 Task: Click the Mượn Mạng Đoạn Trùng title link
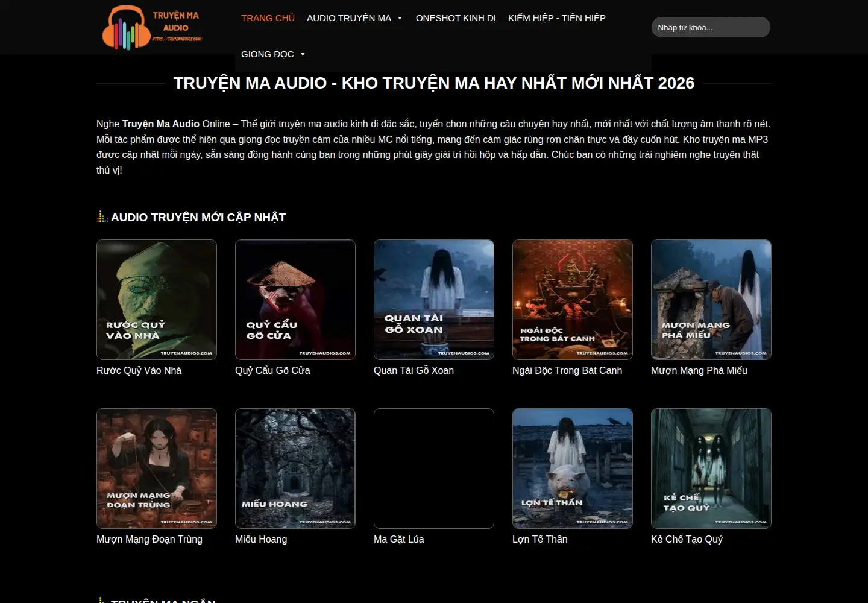coord(149,539)
